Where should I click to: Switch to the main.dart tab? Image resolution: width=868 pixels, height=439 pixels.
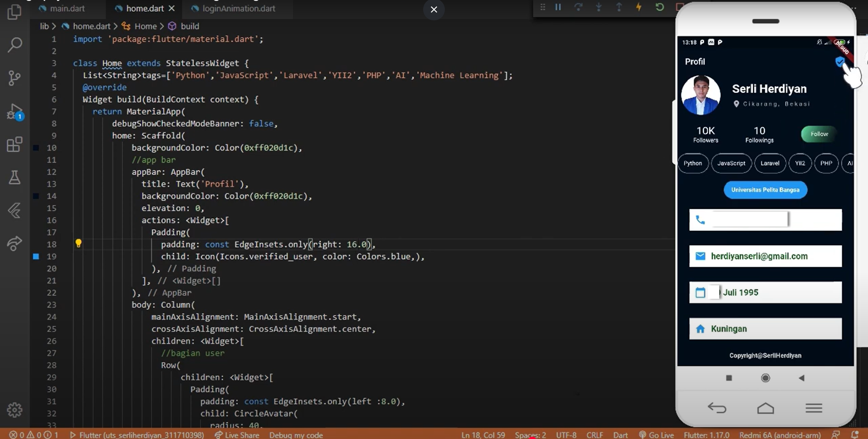click(x=67, y=9)
